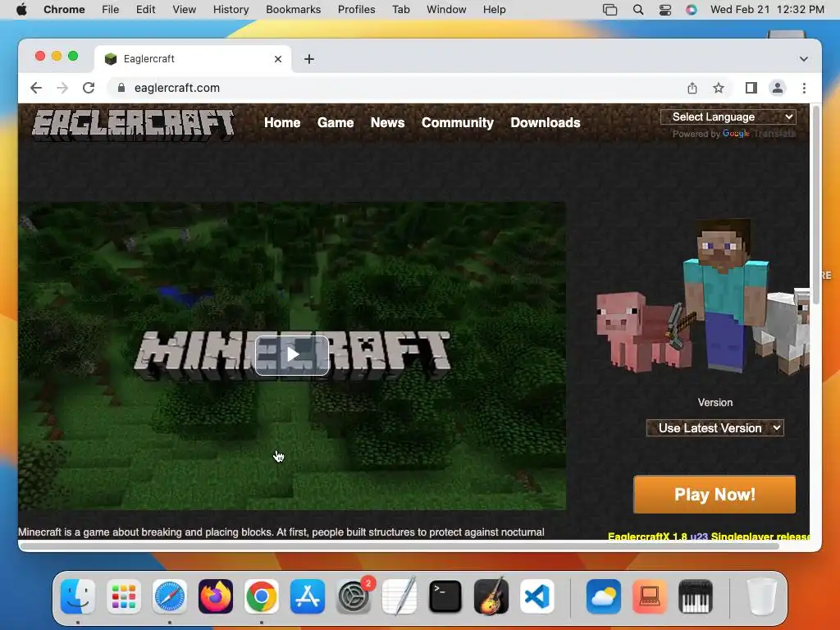Click the Play Now! button

pyautogui.click(x=714, y=495)
